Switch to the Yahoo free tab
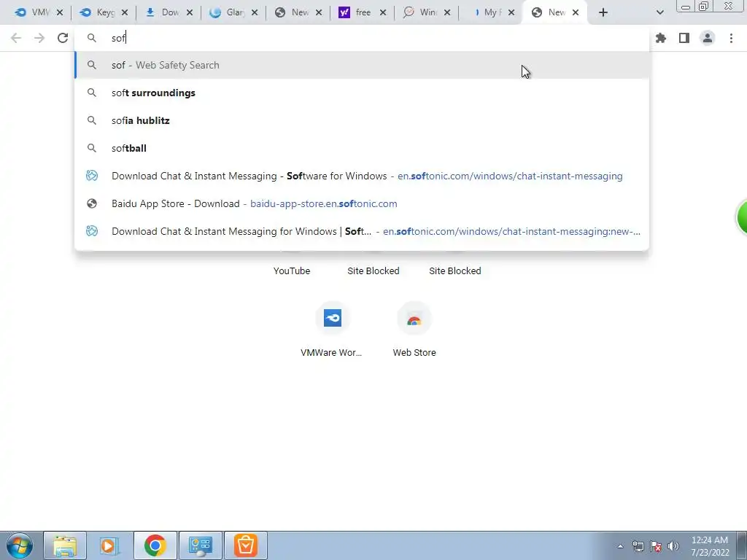Viewport: 747px width, 560px height. (x=355, y=12)
